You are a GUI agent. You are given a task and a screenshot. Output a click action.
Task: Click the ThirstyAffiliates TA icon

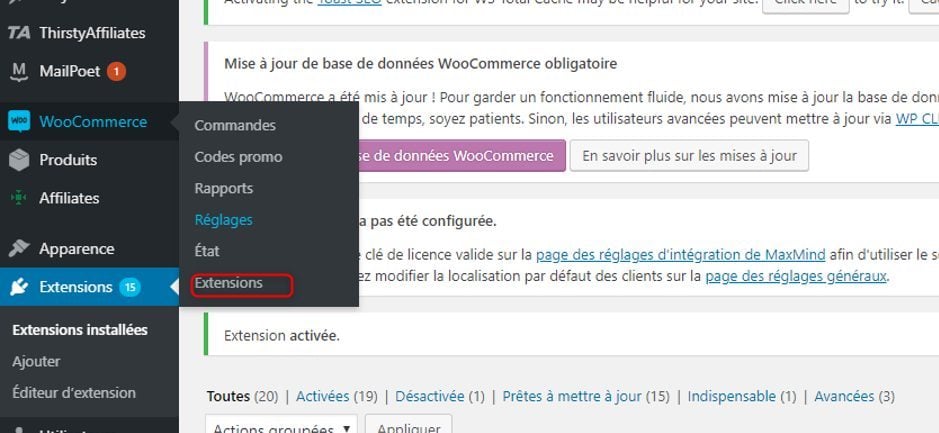click(19, 32)
